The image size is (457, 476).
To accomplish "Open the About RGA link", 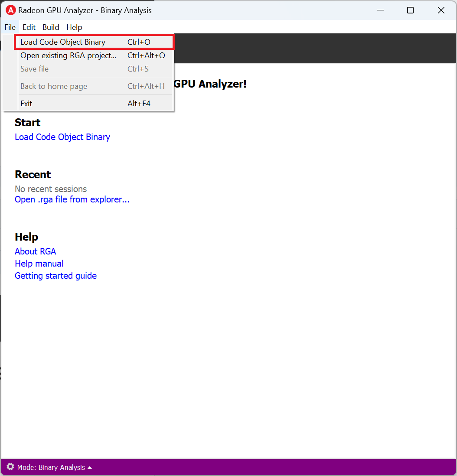I will [x=35, y=251].
